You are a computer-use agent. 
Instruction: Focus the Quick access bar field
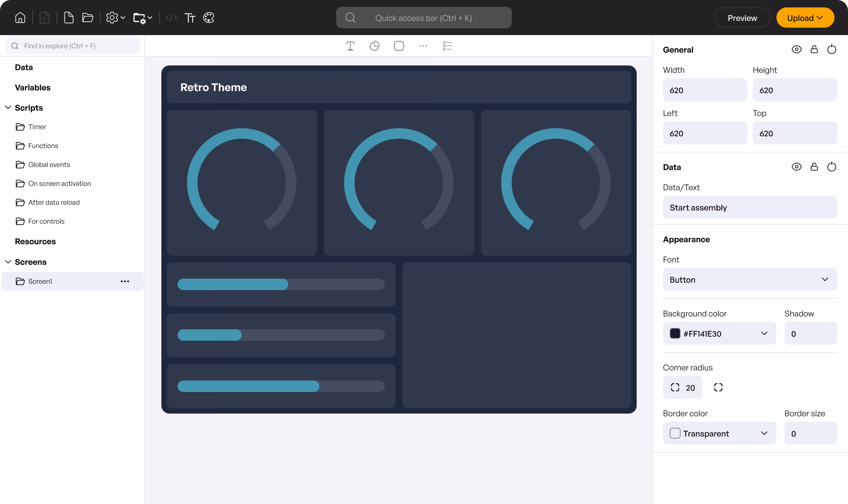tap(424, 18)
